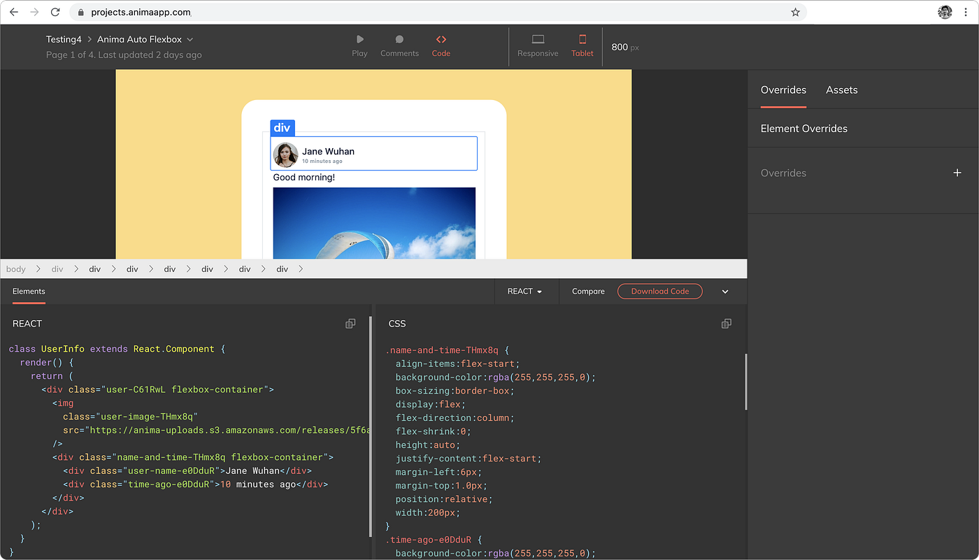This screenshot has height=560, width=979.
Task: Click the blue div tag label on canvas
Action: (283, 128)
